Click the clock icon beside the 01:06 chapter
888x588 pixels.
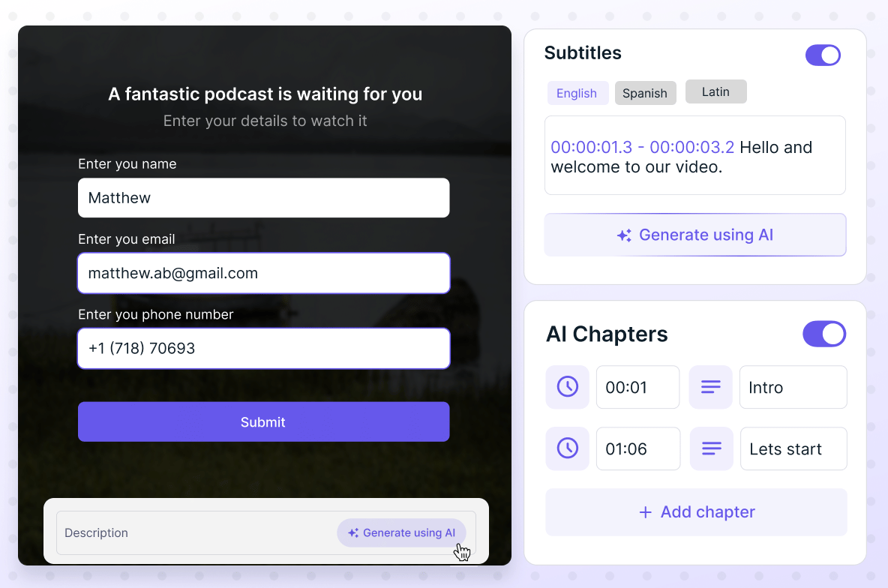coord(568,448)
